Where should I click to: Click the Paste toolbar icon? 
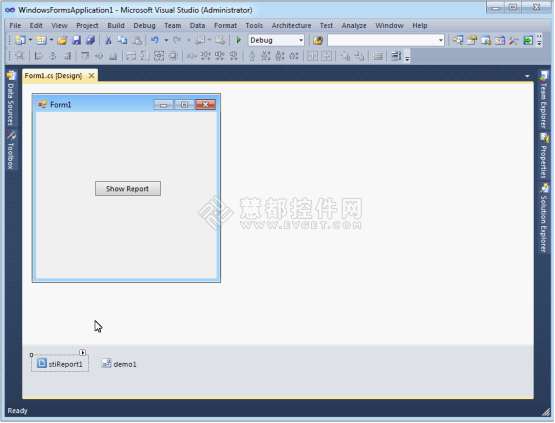137,40
